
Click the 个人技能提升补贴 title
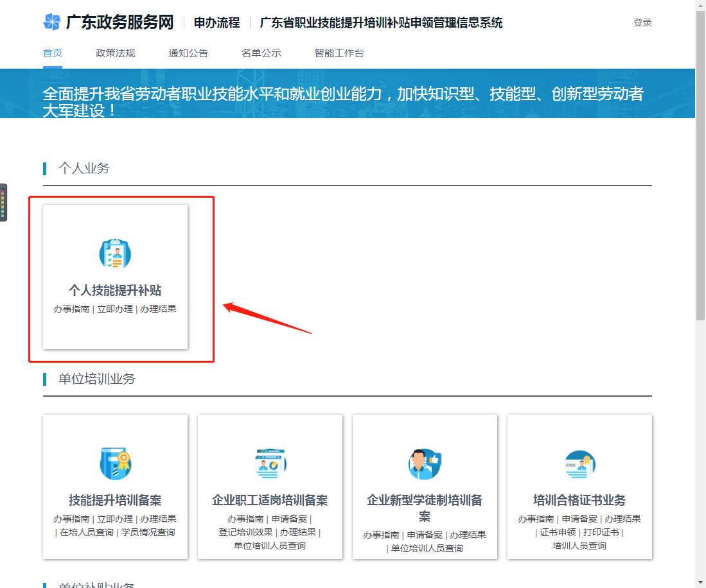pyautogui.click(x=115, y=290)
